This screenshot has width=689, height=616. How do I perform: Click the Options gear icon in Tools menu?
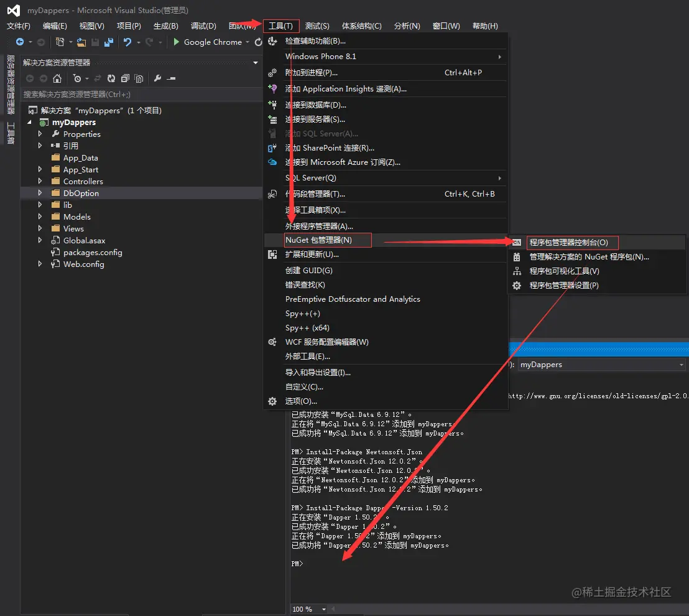272,401
